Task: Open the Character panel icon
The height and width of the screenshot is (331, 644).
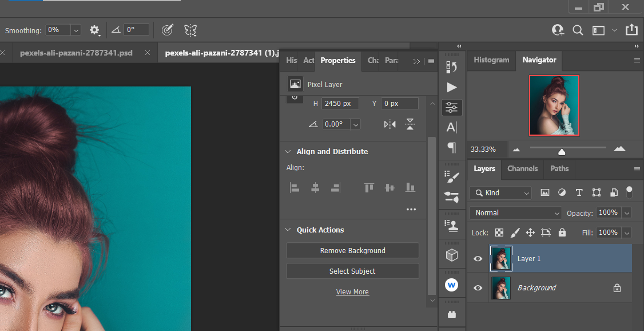Action: [x=452, y=128]
